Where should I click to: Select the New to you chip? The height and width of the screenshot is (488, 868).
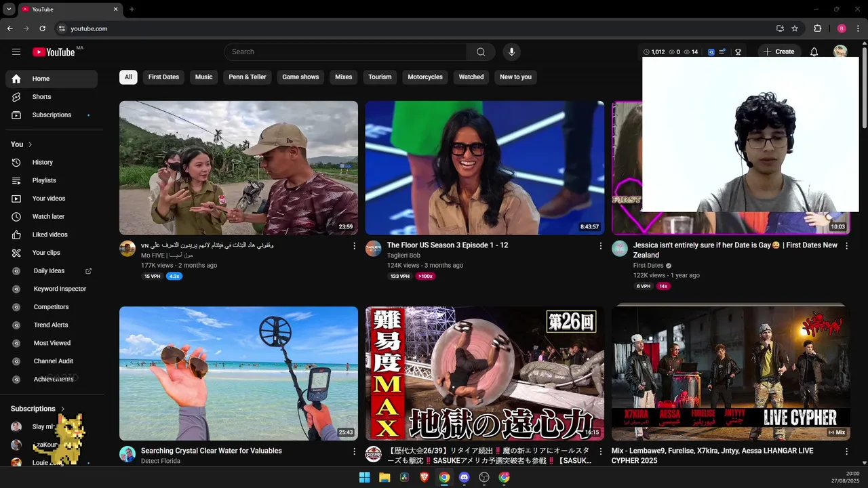[515, 77]
